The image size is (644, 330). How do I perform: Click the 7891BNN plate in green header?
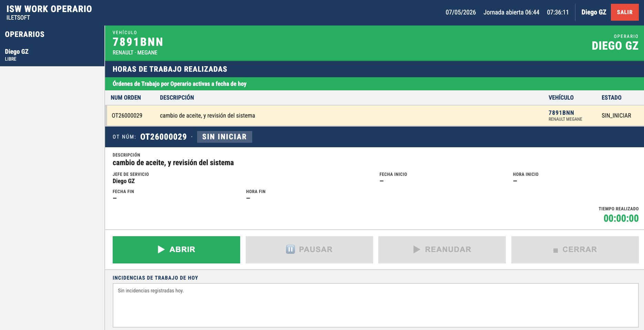[138, 42]
